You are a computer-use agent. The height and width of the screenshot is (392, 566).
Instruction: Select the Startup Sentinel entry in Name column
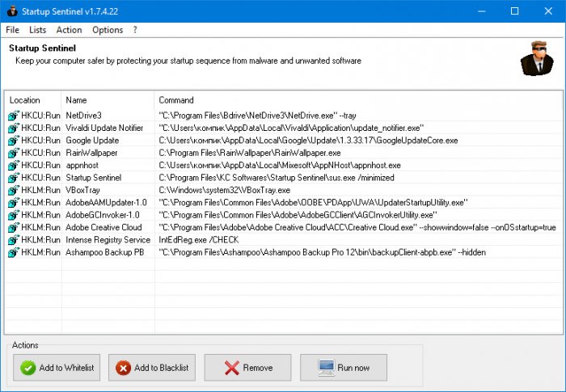pyautogui.click(x=94, y=178)
